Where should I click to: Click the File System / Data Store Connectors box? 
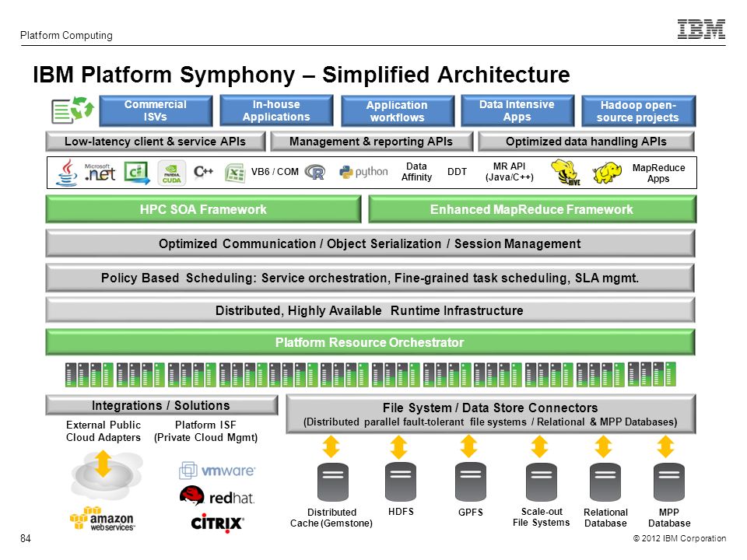click(x=491, y=415)
